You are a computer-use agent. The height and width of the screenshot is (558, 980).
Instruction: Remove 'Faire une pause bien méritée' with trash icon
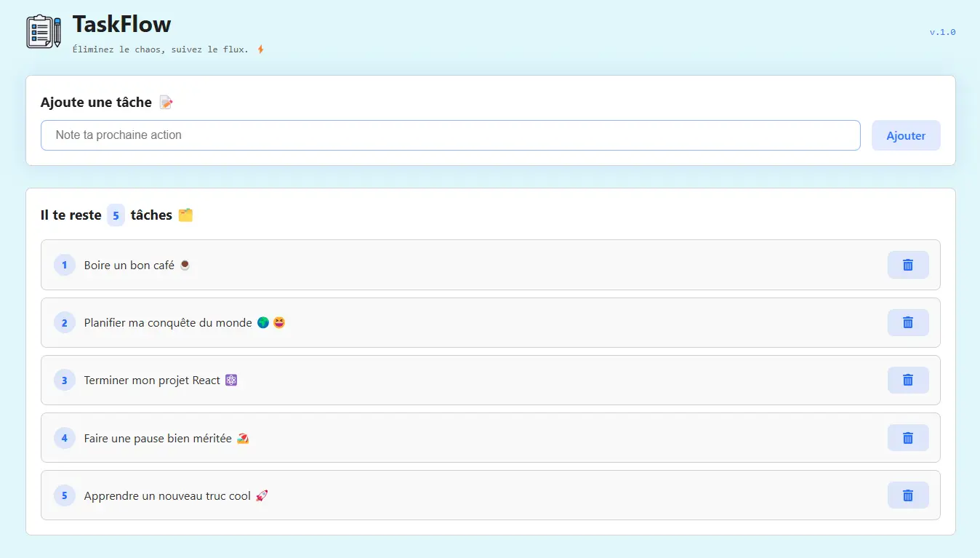coord(907,438)
